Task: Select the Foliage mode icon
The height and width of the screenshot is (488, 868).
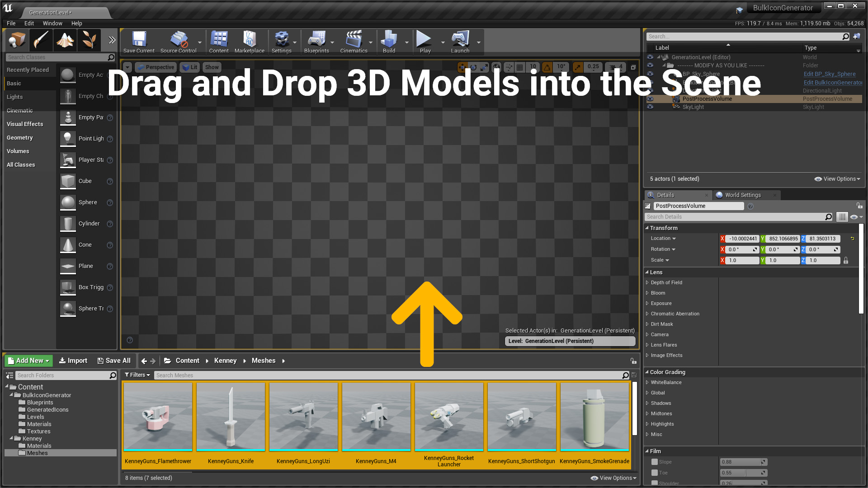Action: coord(89,40)
